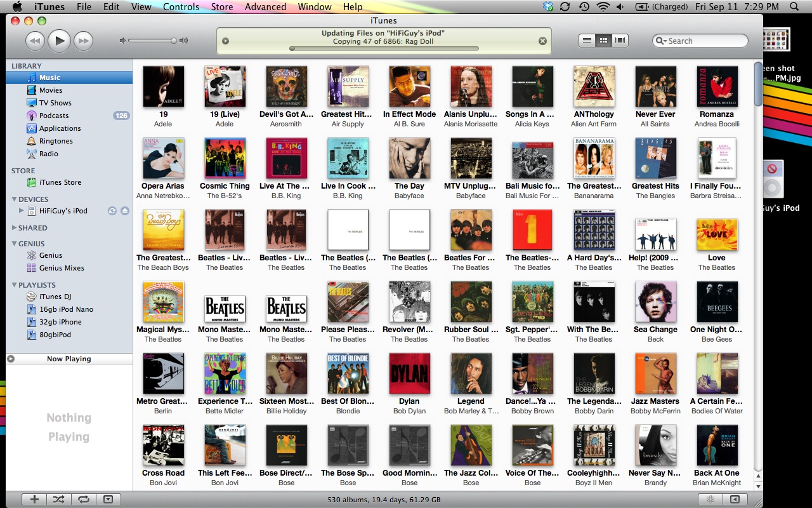Toggle repeat mode
Viewport: 812px width, 508px height.
click(x=83, y=500)
